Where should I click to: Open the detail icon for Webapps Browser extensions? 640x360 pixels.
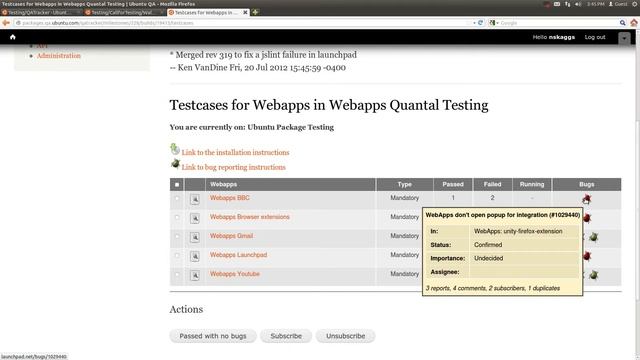pyautogui.click(x=195, y=218)
